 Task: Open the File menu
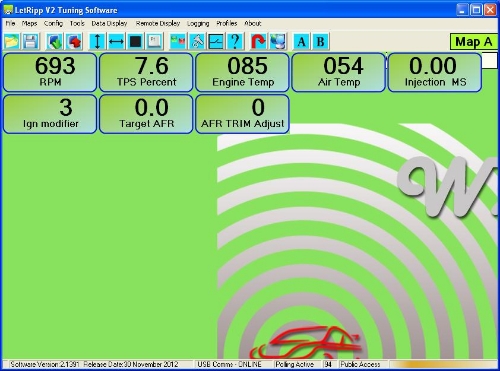pos(10,23)
